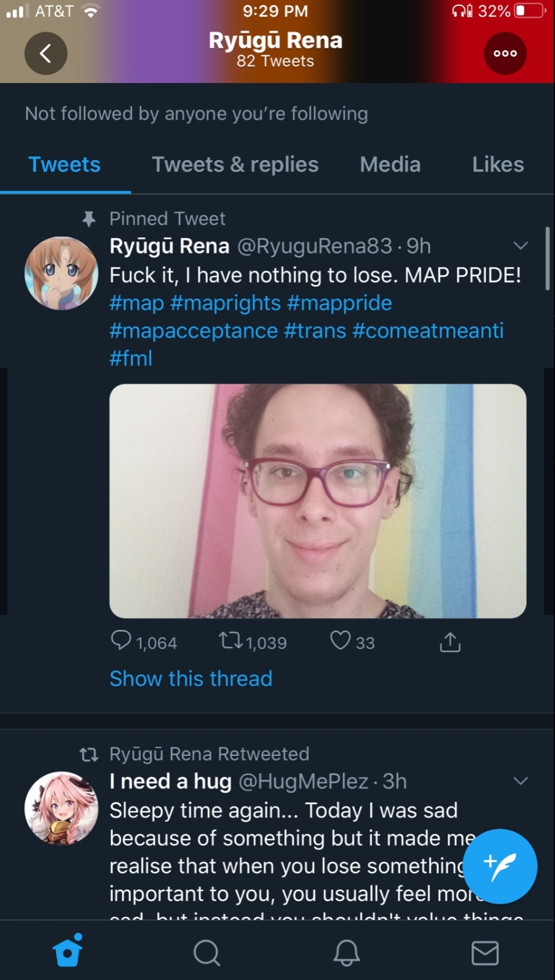This screenshot has width=555, height=980.
Task: Tap the back arrow button
Action: click(46, 54)
